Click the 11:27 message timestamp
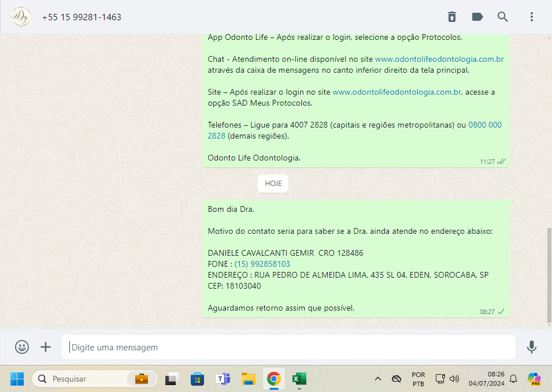552x392 pixels. pos(487,162)
